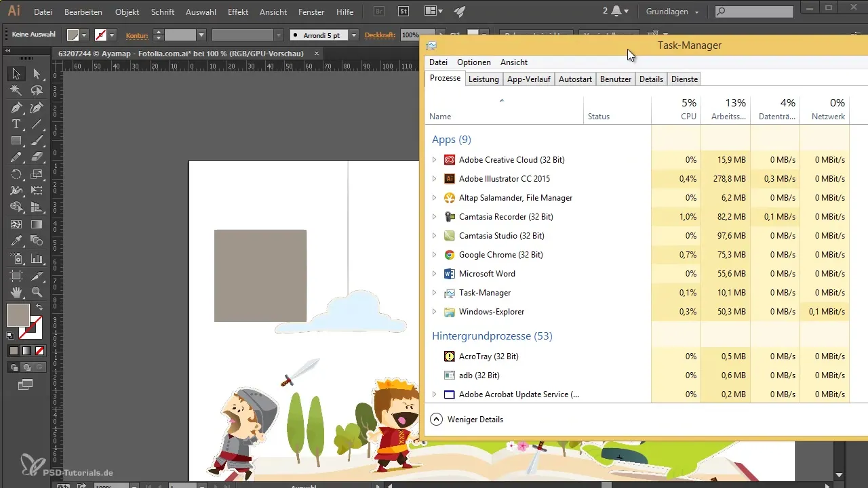
Task: Open fill color dropdown in control bar
Action: [84, 35]
